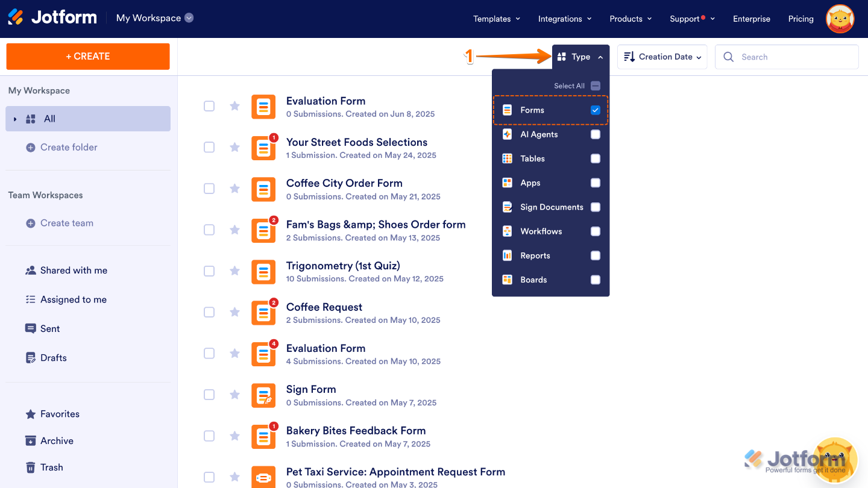
Task: Open the Trigonometry (1st Quiz) form link
Action: (x=342, y=265)
